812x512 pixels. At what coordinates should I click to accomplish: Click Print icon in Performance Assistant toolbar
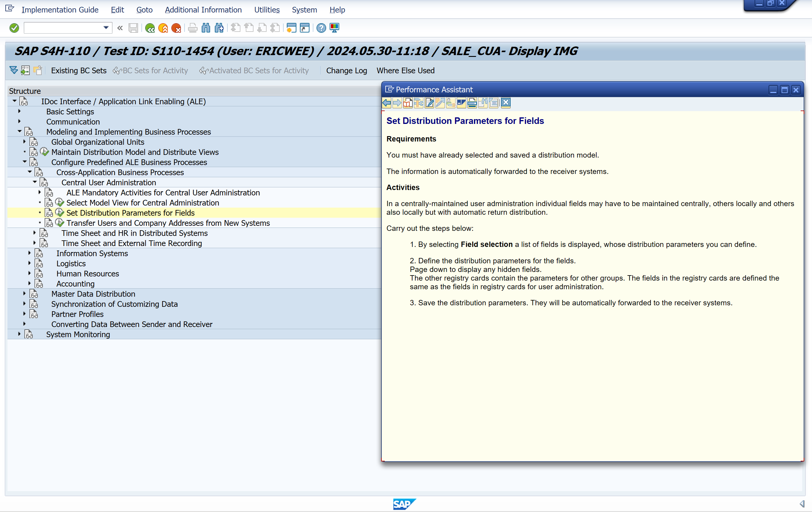(x=472, y=103)
